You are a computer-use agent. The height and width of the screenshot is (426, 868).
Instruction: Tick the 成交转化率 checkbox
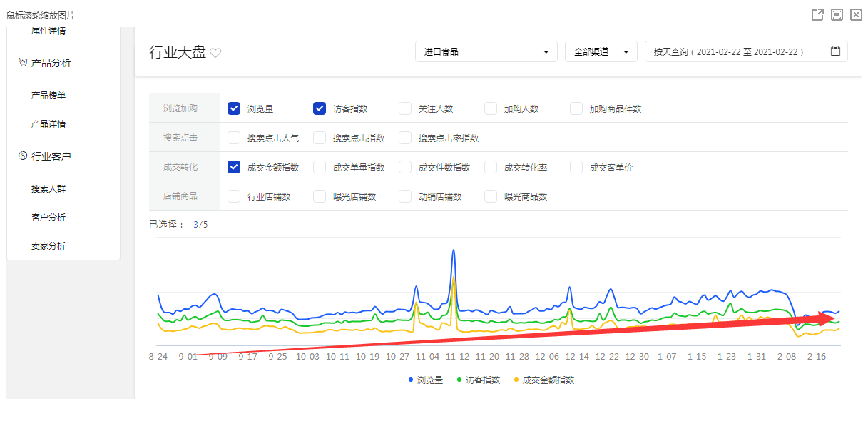491,167
